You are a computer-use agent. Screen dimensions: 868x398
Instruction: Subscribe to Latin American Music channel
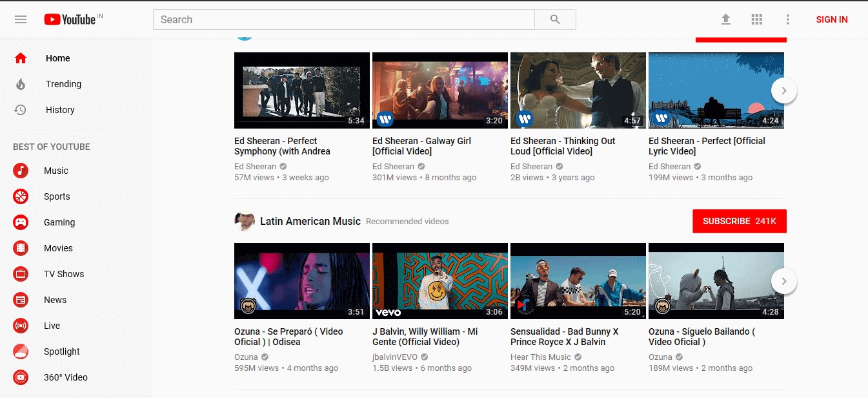coord(740,221)
